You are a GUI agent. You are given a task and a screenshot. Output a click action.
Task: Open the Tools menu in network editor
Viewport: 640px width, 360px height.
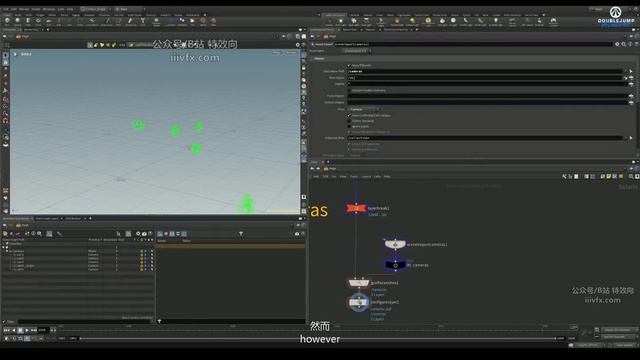tap(354, 176)
